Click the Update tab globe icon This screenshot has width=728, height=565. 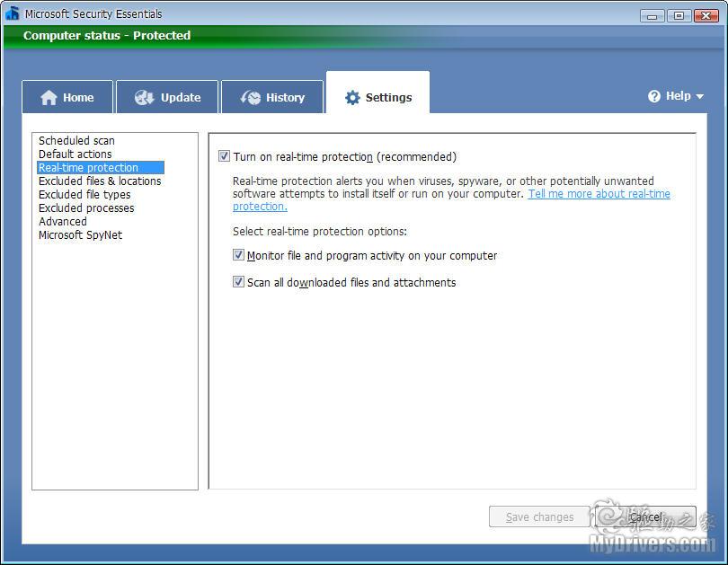[144, 97]
